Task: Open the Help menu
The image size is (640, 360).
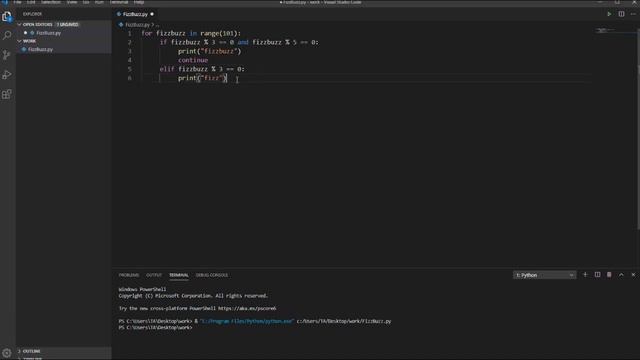Action: point(139,2)
